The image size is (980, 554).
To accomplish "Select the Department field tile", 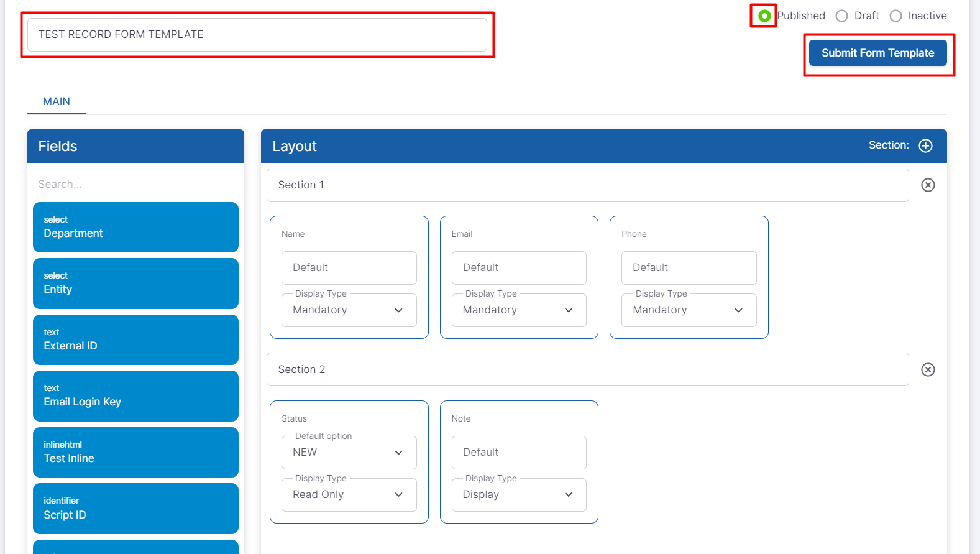I will coord(135,227).
